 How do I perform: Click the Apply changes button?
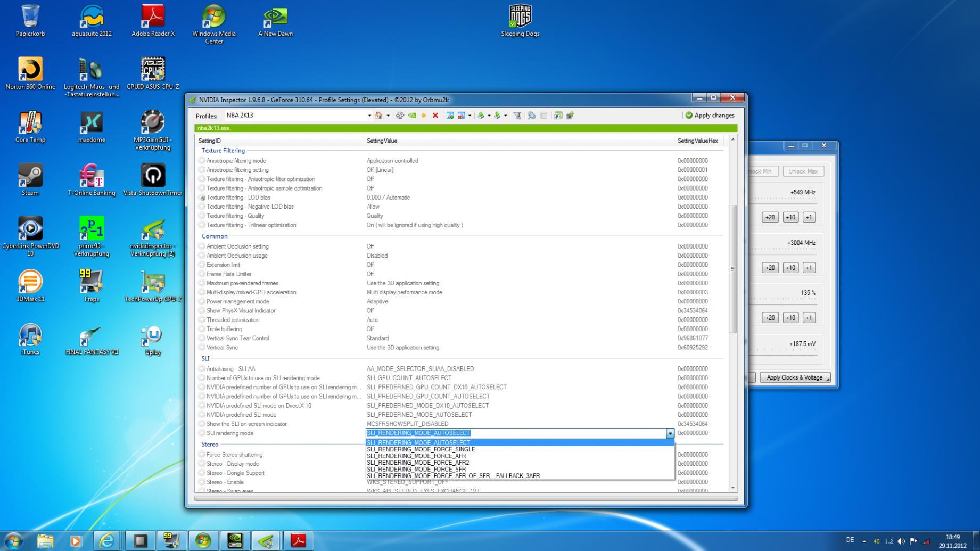tap(710, 116)
